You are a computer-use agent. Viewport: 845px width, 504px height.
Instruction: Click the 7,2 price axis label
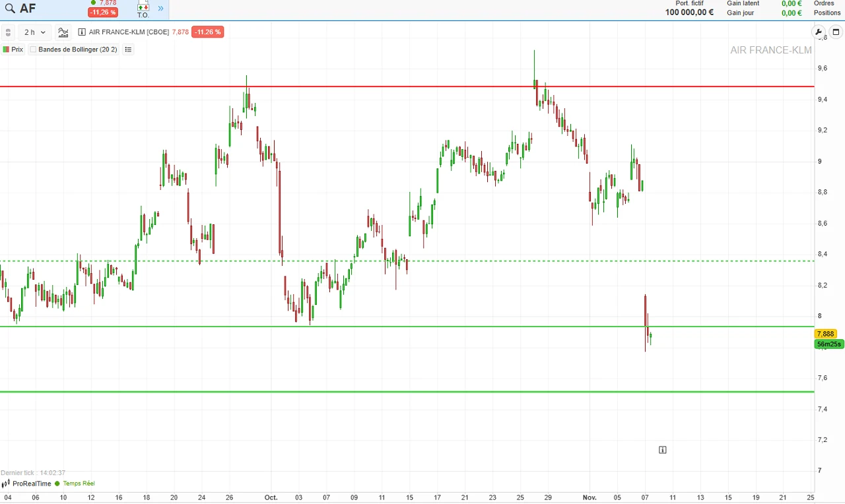(823, 440)
